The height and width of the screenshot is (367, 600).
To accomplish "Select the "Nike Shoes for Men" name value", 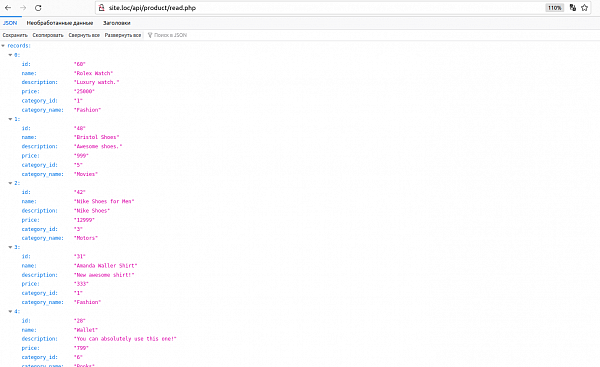I will (x=104, y=201).
